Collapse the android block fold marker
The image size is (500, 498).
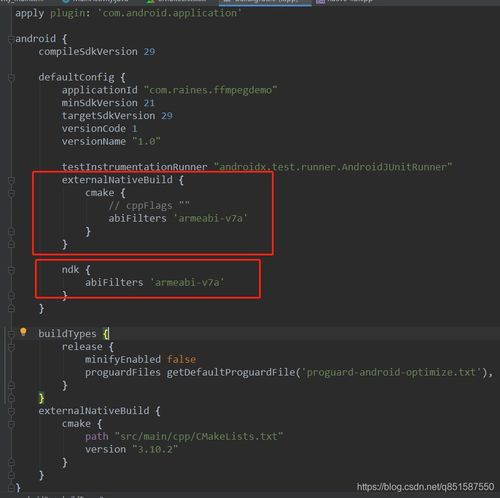[11, 39]
